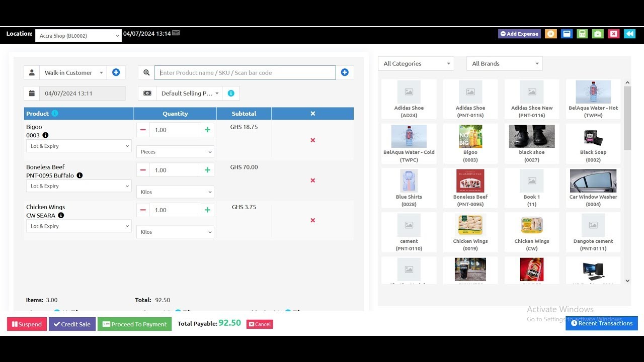
Task: Click the selling price group info icon
Action: click(231, 93)
